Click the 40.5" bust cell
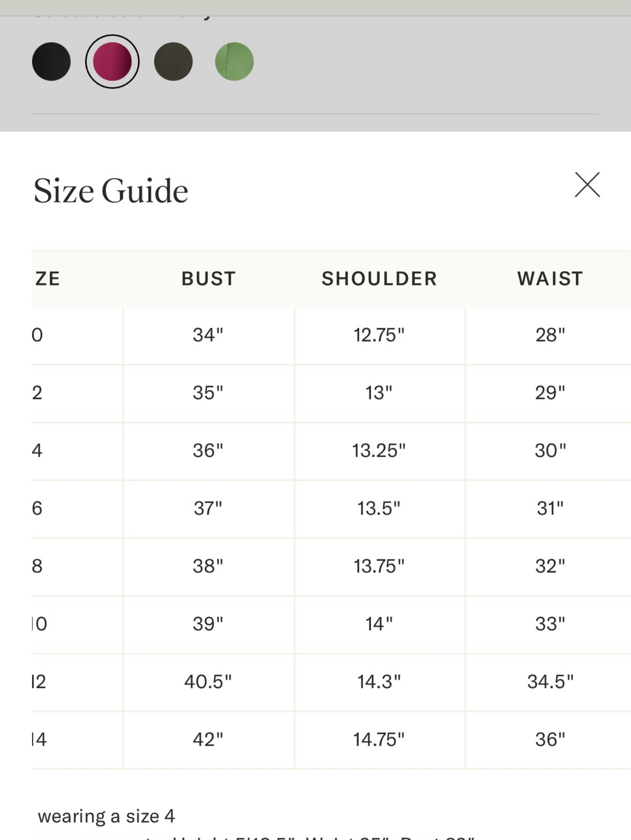The height and width of the screenshot is (840, 631). [x=208, y=682]
